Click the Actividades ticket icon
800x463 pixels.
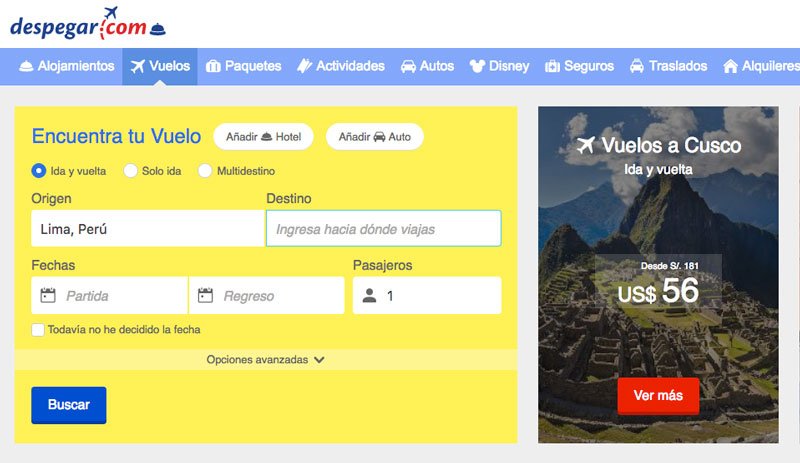tap(304, 66)
